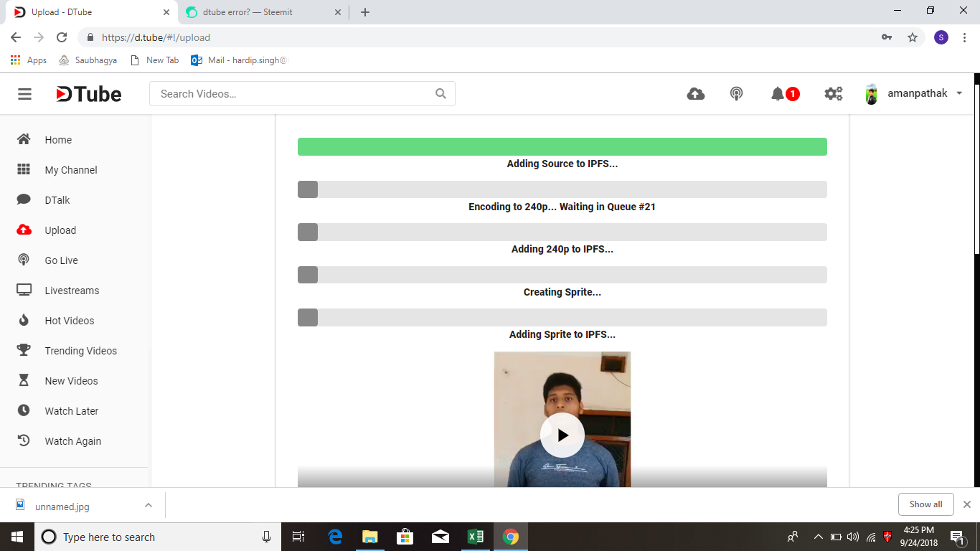
Task: Click the green IPFS upload progress bar
Action: 562,146
